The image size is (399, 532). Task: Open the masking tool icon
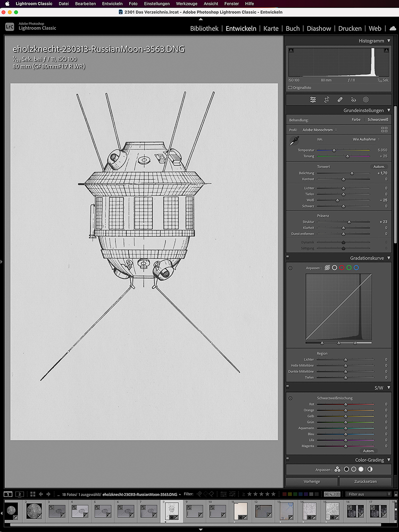click(x=366, y=99)
